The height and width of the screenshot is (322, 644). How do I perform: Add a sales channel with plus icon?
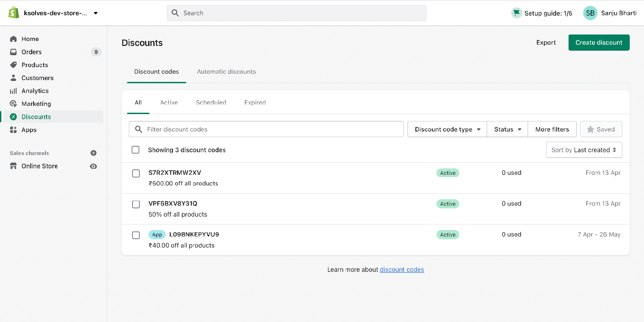pos(93,153)
